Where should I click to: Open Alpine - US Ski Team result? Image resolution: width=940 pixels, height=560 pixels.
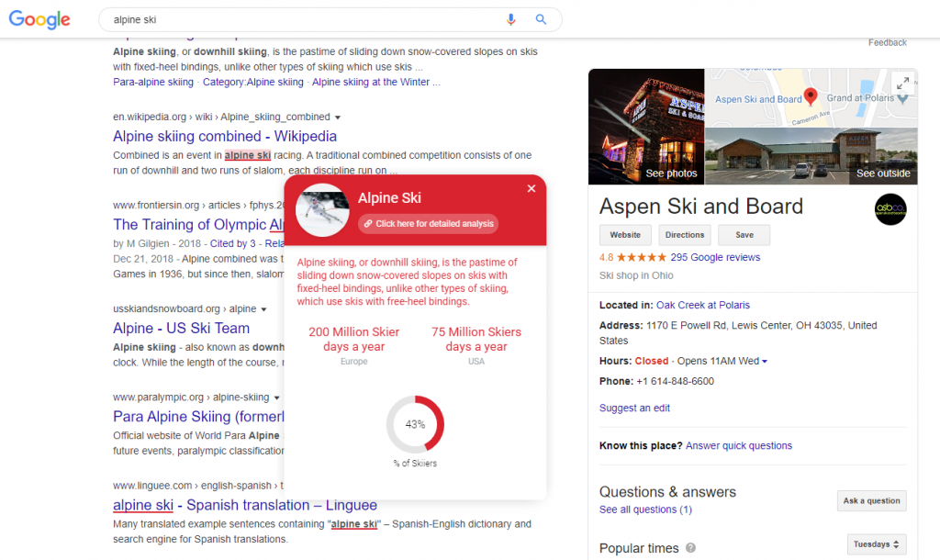point(181,328)
